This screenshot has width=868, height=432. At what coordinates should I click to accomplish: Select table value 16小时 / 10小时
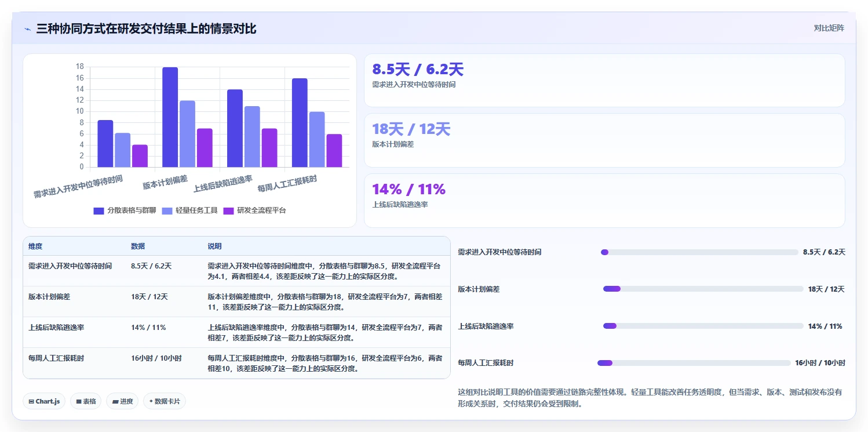(x=156, y=358)
